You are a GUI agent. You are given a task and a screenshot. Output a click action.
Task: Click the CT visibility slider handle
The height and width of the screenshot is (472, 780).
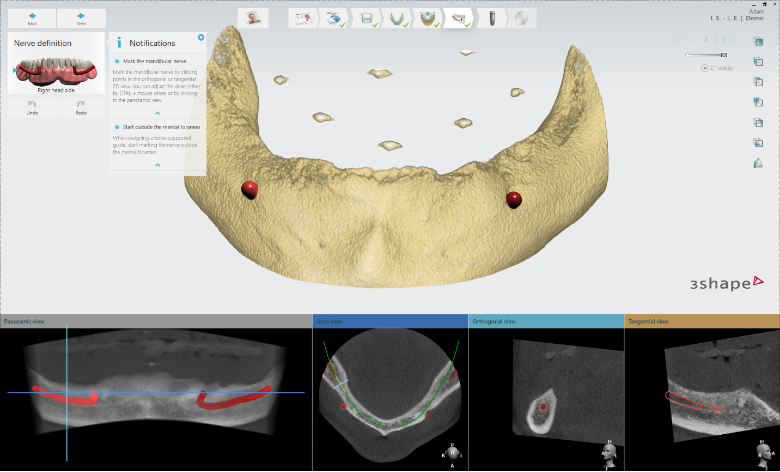(x=723, y=55)
